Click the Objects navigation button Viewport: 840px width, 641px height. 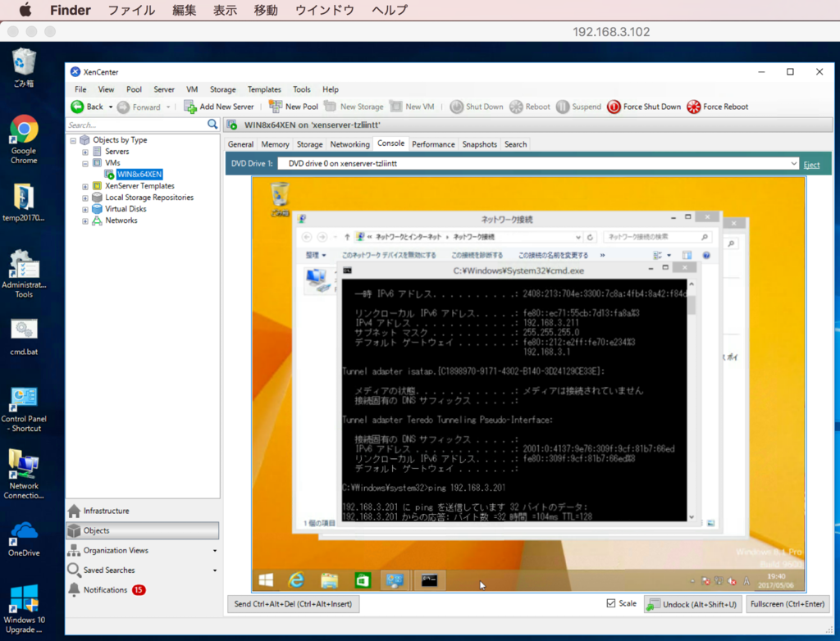[143, 530]
